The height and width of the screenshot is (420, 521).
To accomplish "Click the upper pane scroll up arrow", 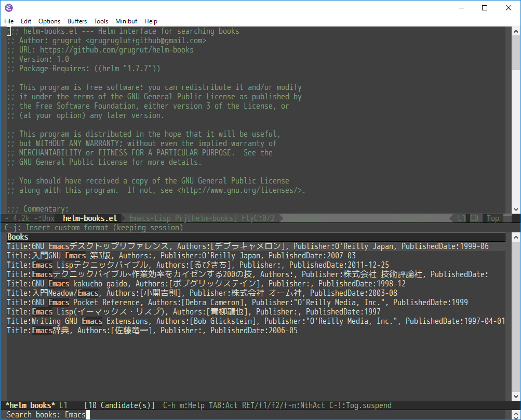I will 516,31.
